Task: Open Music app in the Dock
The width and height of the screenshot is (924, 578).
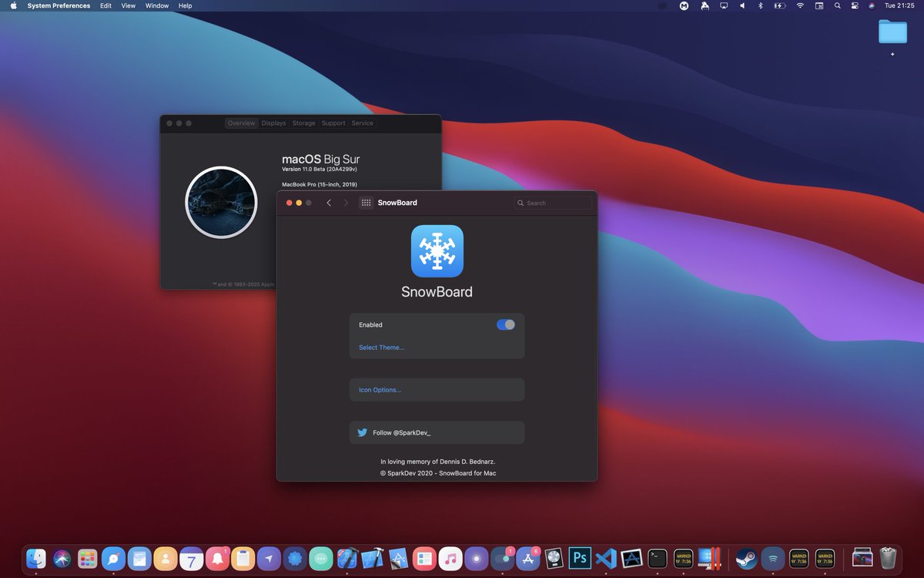Action: 450,558
